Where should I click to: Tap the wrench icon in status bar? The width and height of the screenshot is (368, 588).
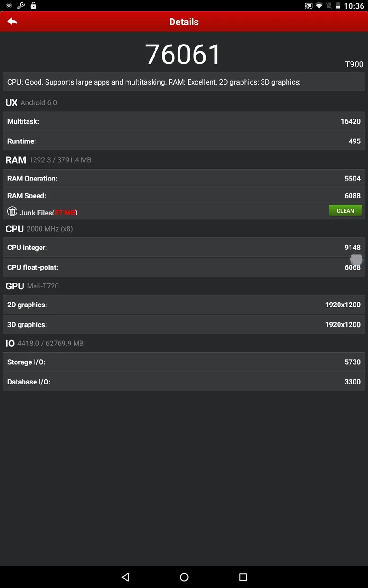point(21,6)
